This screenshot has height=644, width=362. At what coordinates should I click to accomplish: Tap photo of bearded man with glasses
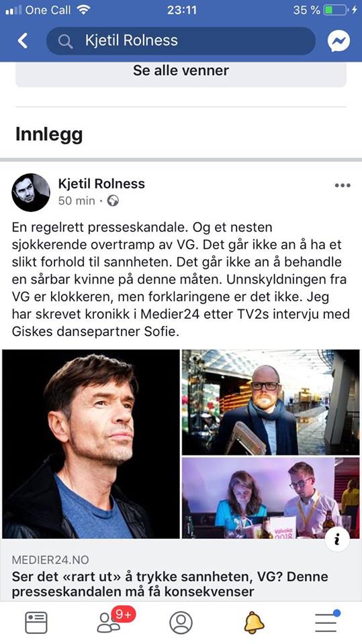[271, 402]
